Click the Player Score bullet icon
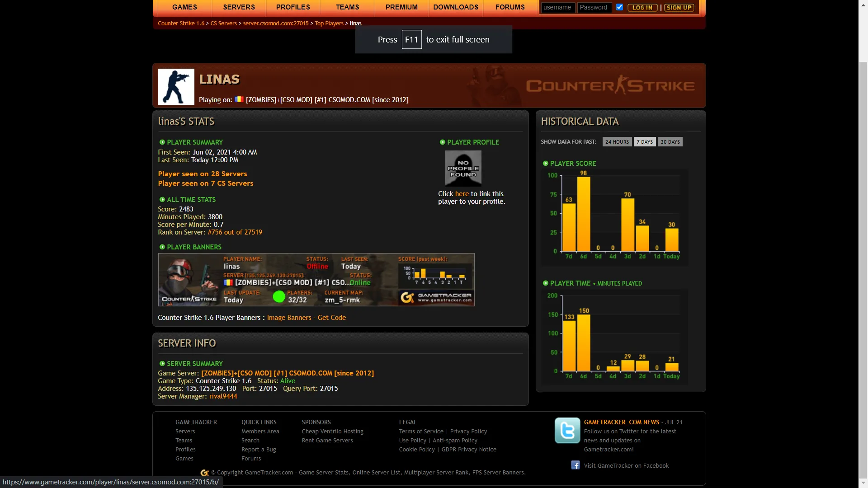This screenshot has width=868, height=488. pyautogui.click(x=545, y=163)
